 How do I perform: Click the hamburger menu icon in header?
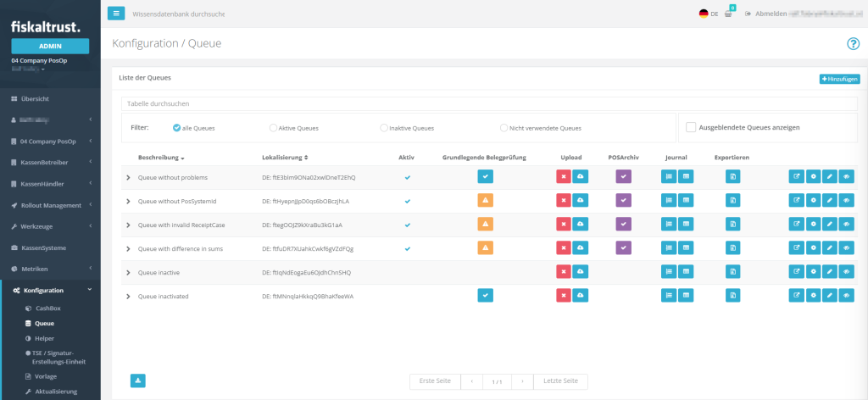[116, 14]
